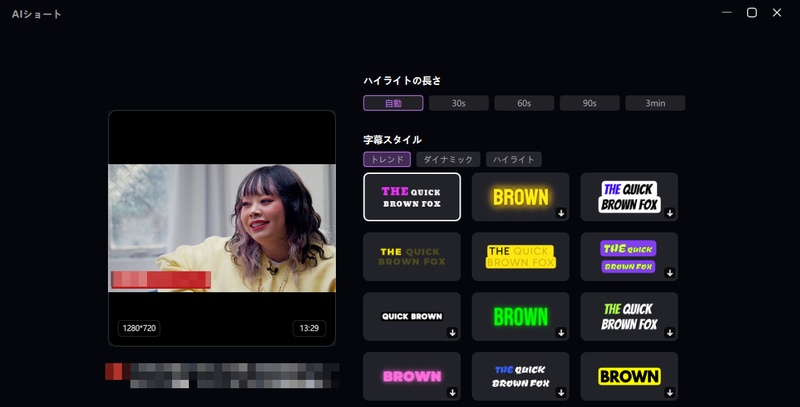Download the yellow glow BROWN subtitle style

[x=561, y=213]
